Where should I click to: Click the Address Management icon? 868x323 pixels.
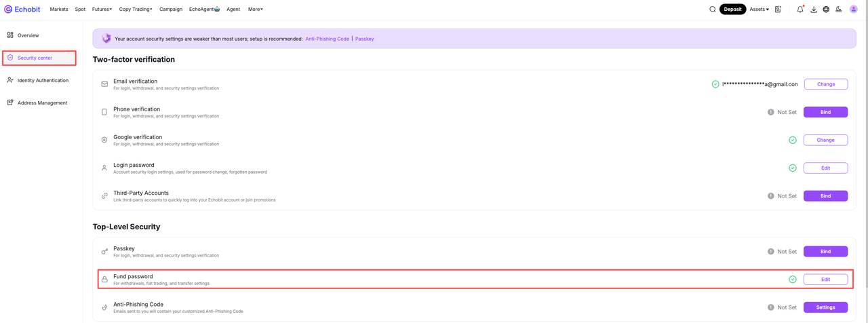(10, 102)
